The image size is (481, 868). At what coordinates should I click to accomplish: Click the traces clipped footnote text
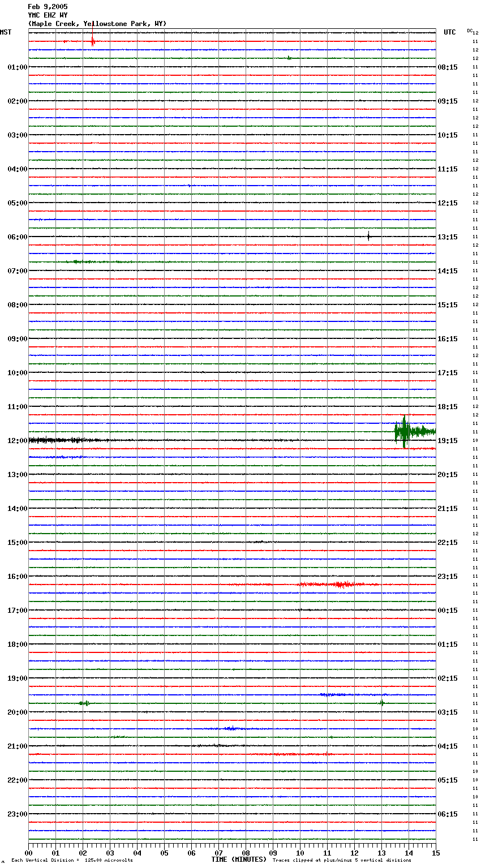click(342, 861)
